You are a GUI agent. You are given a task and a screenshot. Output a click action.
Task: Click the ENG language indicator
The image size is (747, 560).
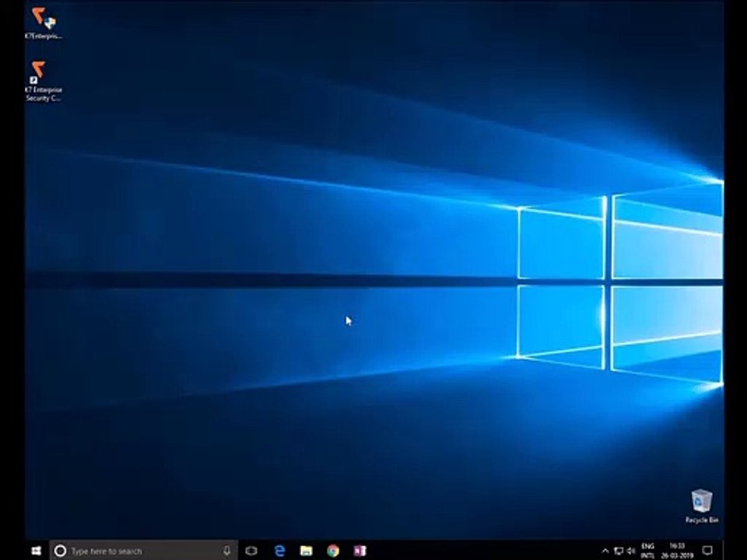[647, 551]
